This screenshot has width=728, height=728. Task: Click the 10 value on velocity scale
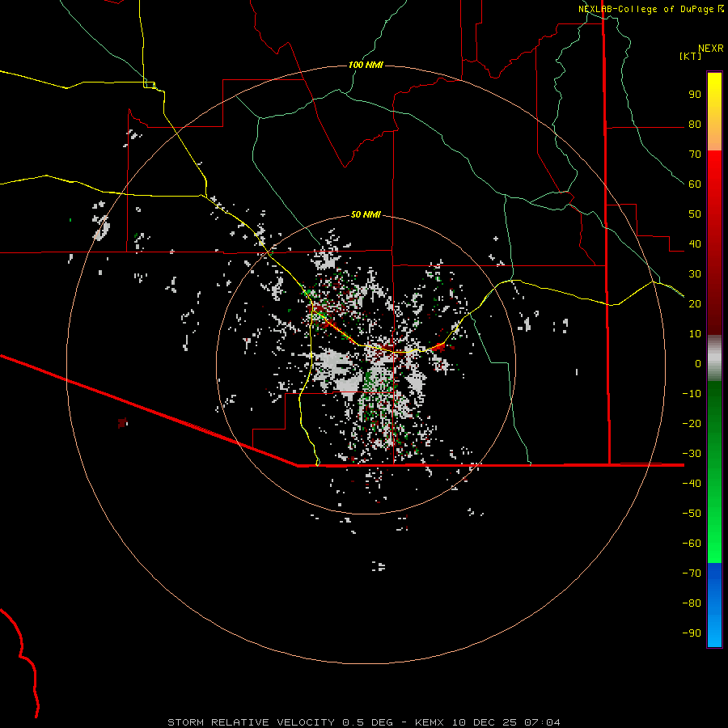(x=695, y=334)
